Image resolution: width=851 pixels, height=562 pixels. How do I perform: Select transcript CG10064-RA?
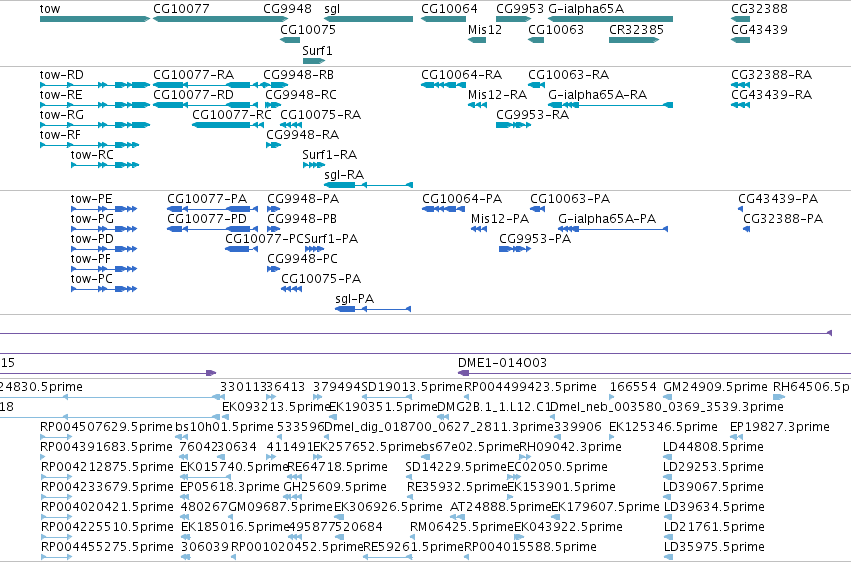(x=443, y=85)
